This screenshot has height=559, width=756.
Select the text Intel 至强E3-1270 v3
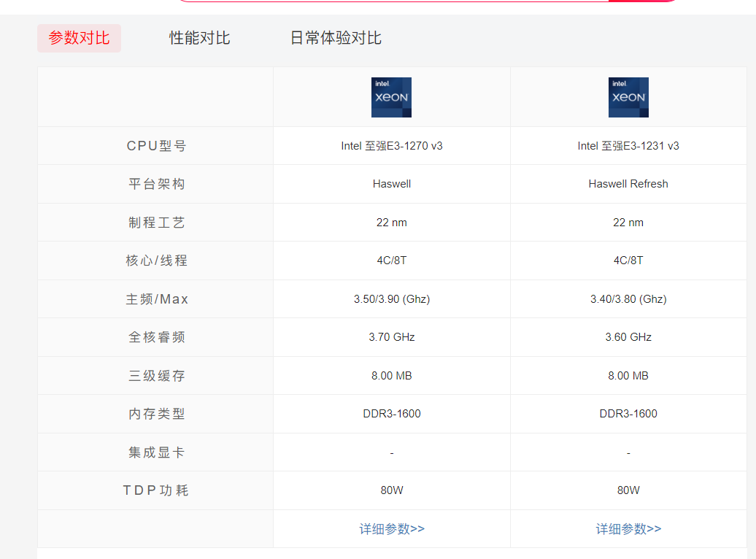391,146
